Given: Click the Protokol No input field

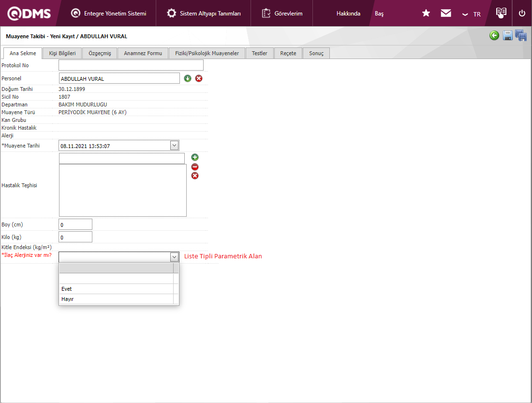Looking at the screenshot, I should click(x=131, y=65).
